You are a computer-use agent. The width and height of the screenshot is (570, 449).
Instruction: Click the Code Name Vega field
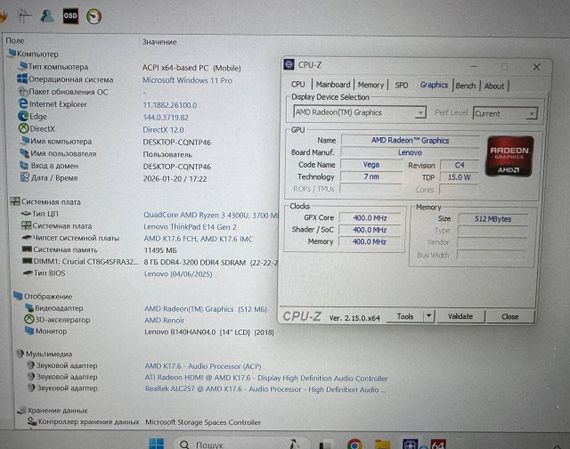pyautogui.click(x=371, y=165)
